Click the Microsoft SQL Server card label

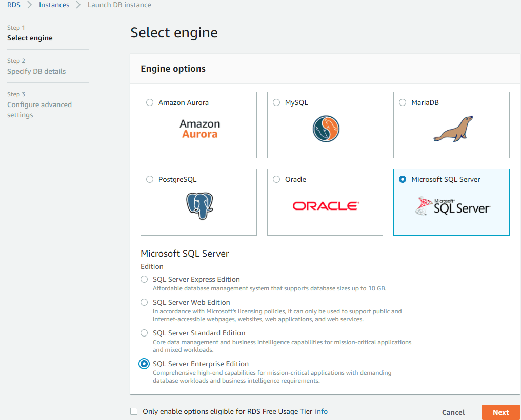(446, 179)
